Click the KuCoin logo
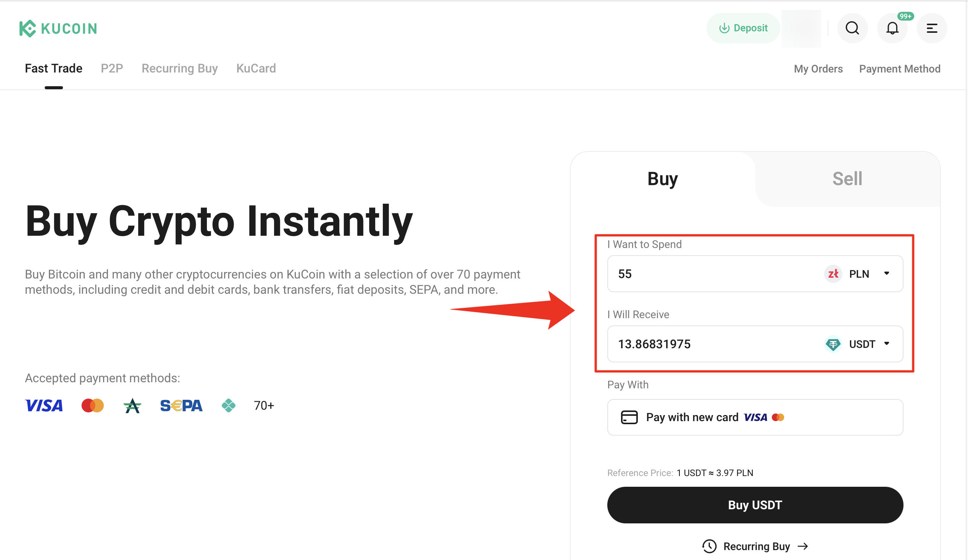Image resolution: width=968 pixels, height=560 pixels. (58, 28)
